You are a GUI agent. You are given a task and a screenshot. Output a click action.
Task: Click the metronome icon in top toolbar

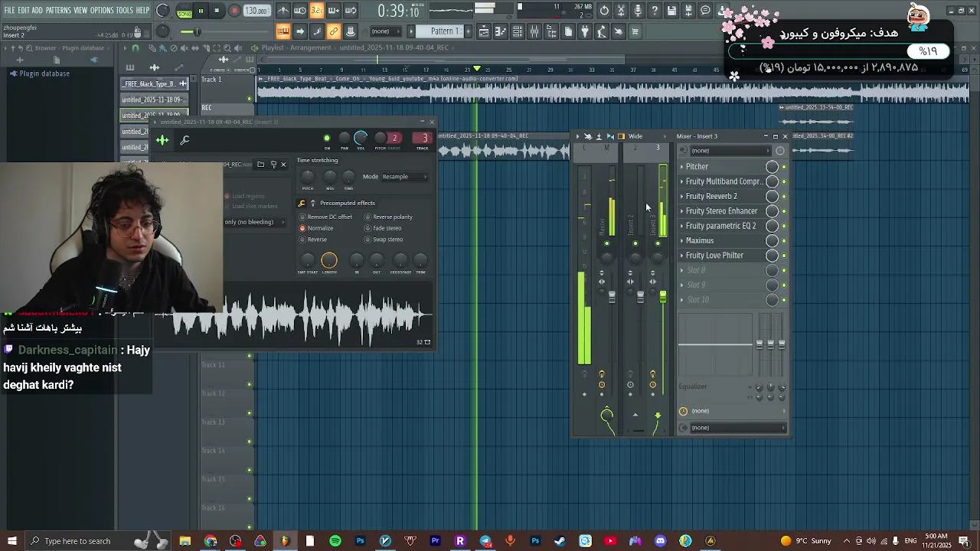coord(283,11)
